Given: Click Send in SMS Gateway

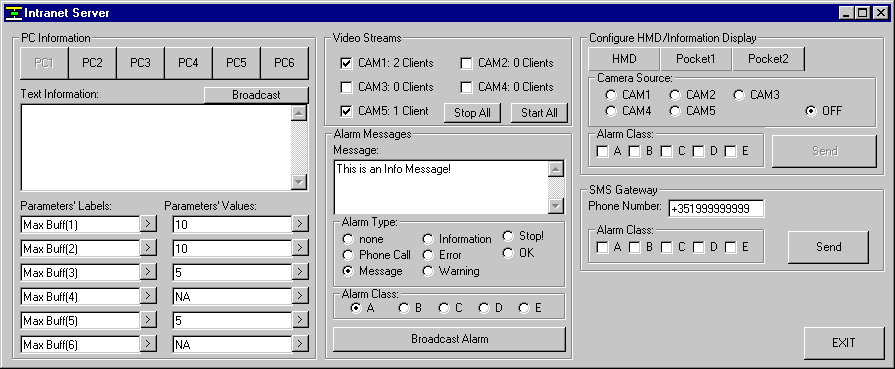Looking at the screenshot, I should (828, 247).
